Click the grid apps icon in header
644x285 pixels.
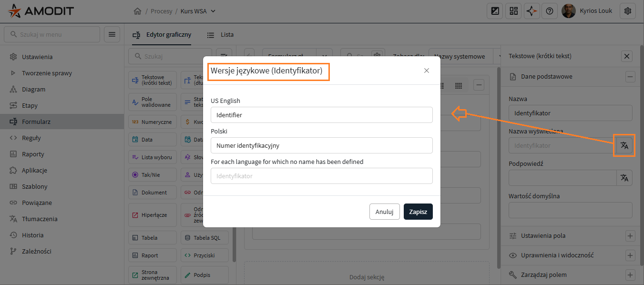pos(513,11)
